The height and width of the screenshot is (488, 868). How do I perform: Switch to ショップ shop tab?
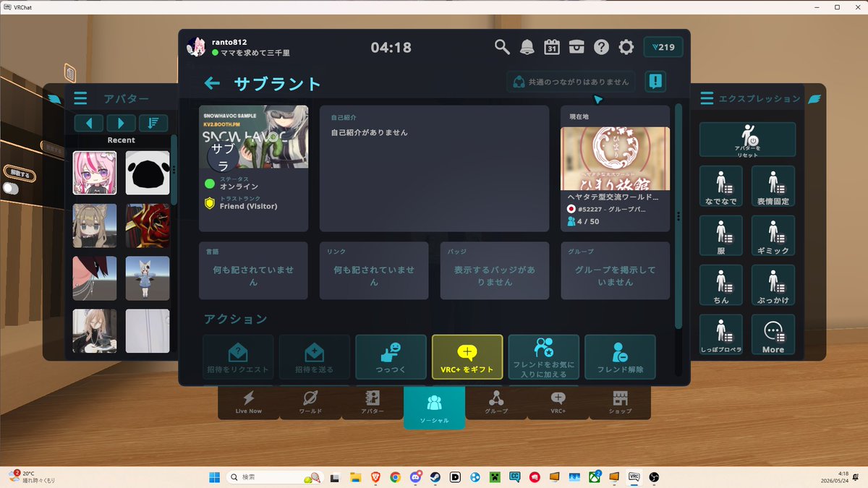point(620,402)
